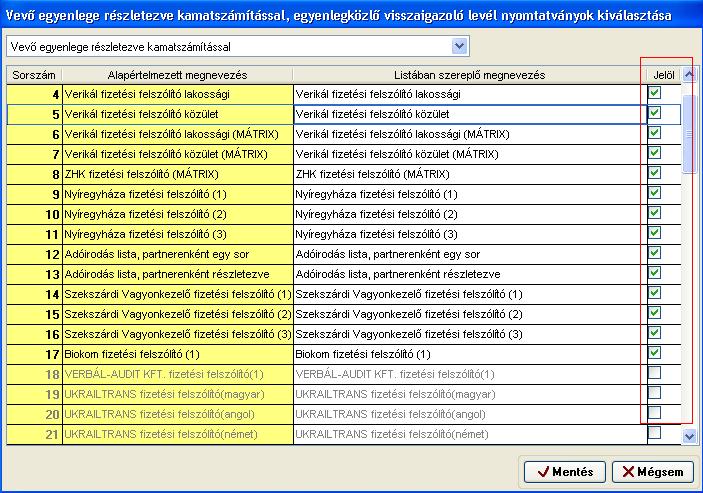Select list name cell ZHK fizetési felszólító (MÁTRIX)
703x493 pixels.
click(470, 174)
